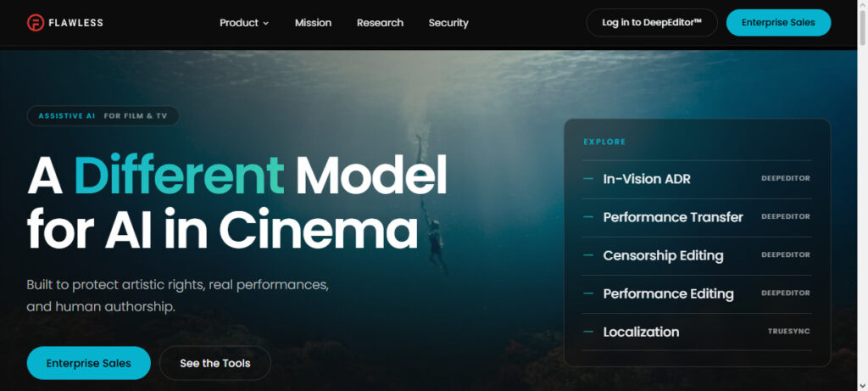The height and width of the screenshot is (391, 868).
Task: Click the hero Enterprise Sales button
Action: click(88, 363)
